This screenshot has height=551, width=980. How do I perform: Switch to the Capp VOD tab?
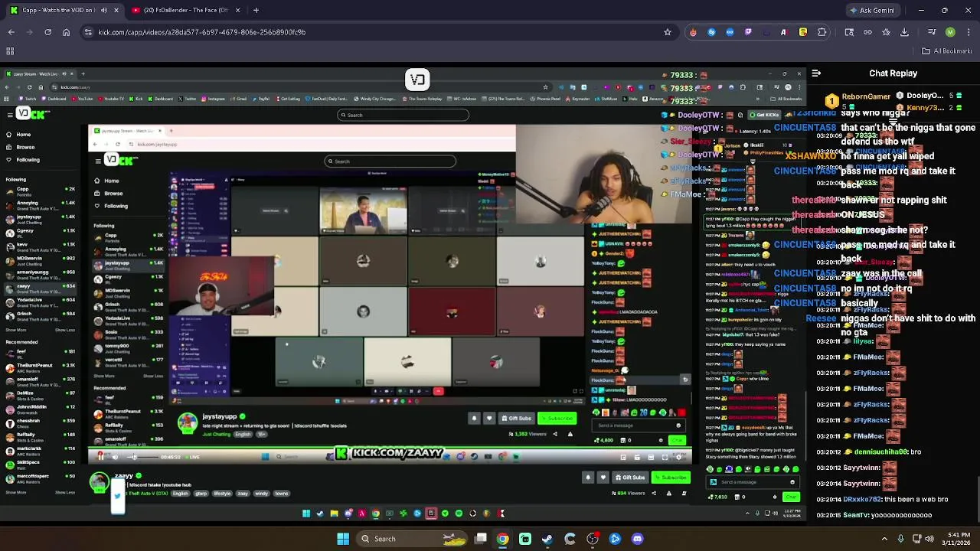65,10
